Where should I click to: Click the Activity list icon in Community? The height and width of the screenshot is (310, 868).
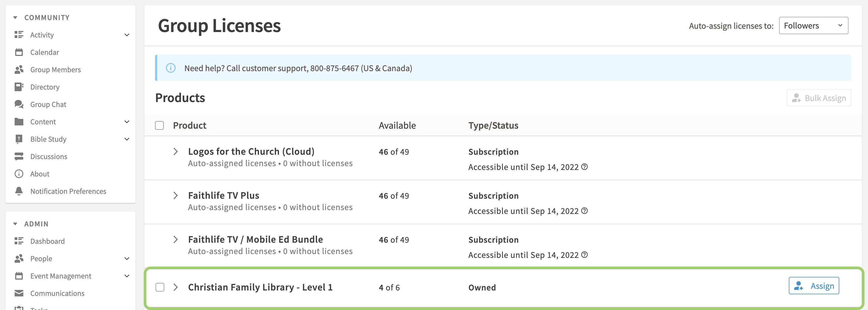(x=19, y=35)
